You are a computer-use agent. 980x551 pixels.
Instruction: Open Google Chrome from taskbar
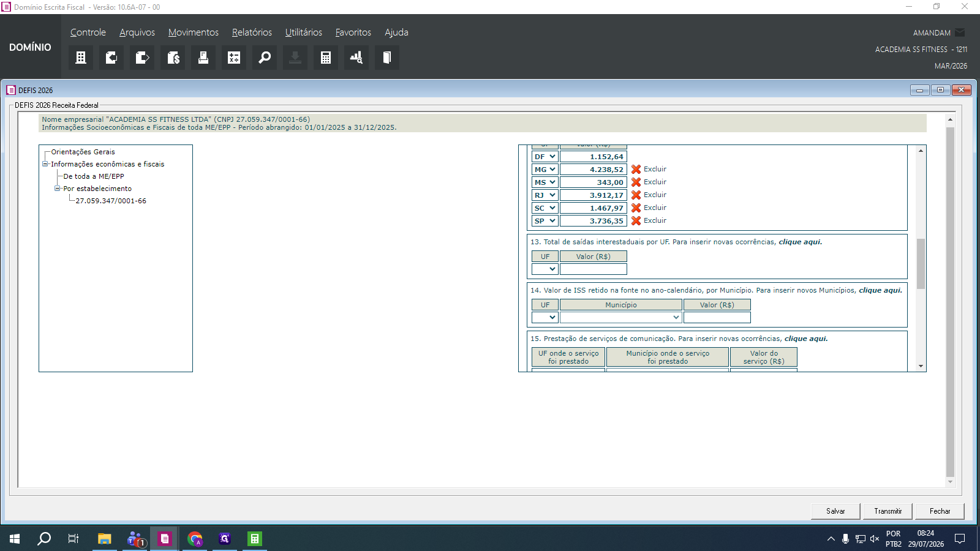pos(195,539)
